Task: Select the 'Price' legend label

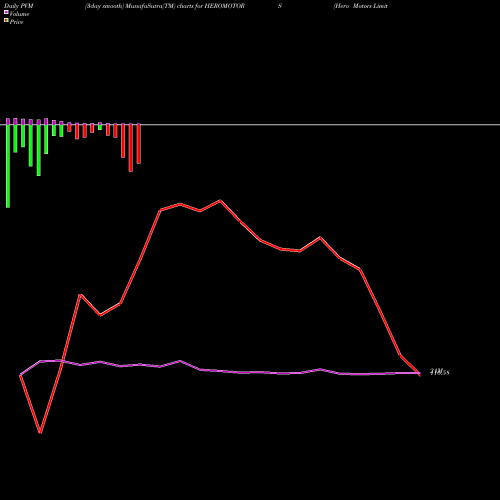Action: pos(16,22)
